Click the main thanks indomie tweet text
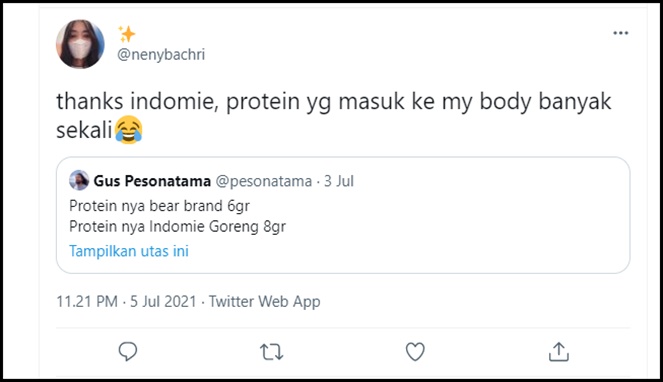The width and height of the screenshot is (663, 382). tap(334, 116)
